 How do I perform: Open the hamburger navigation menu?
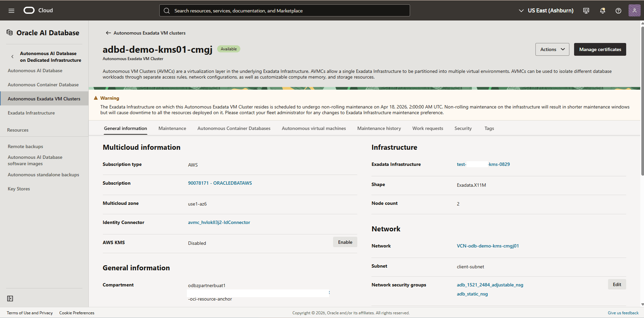pos(11,11)
